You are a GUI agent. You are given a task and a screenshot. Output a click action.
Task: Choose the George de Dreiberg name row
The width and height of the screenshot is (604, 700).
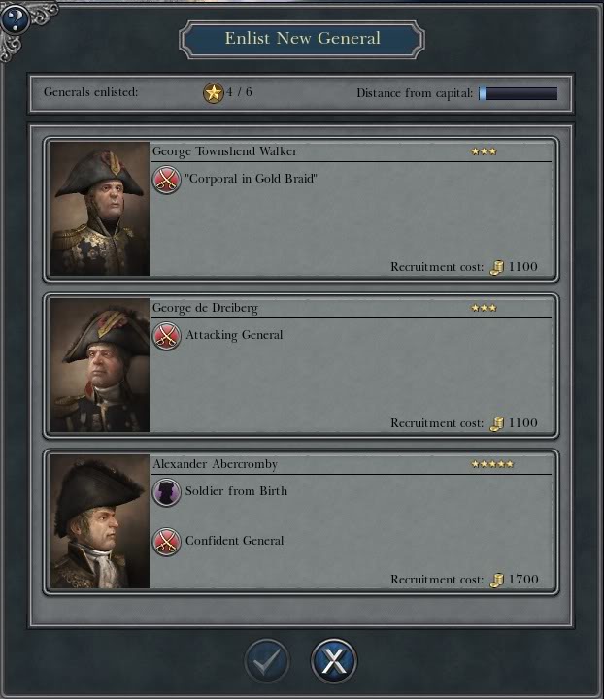[x=352, y=308]
